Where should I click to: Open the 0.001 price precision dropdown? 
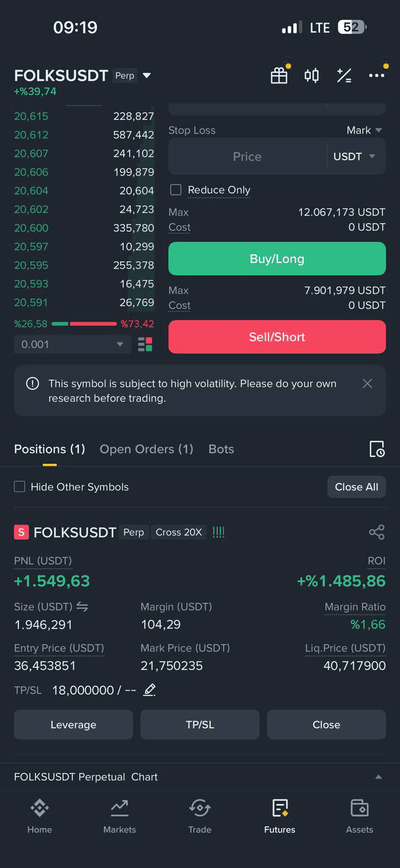point(73,344)
